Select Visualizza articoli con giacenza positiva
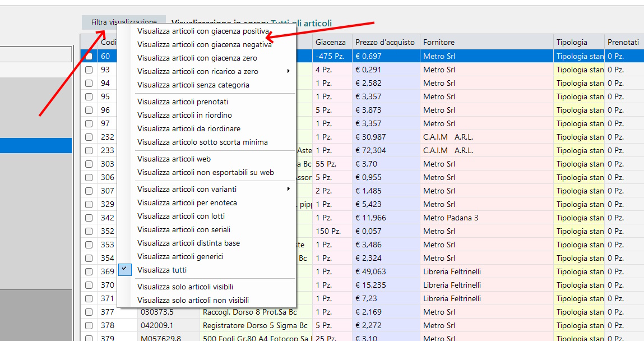The height and width of the screenshot is (341, 644). point(203,31)
